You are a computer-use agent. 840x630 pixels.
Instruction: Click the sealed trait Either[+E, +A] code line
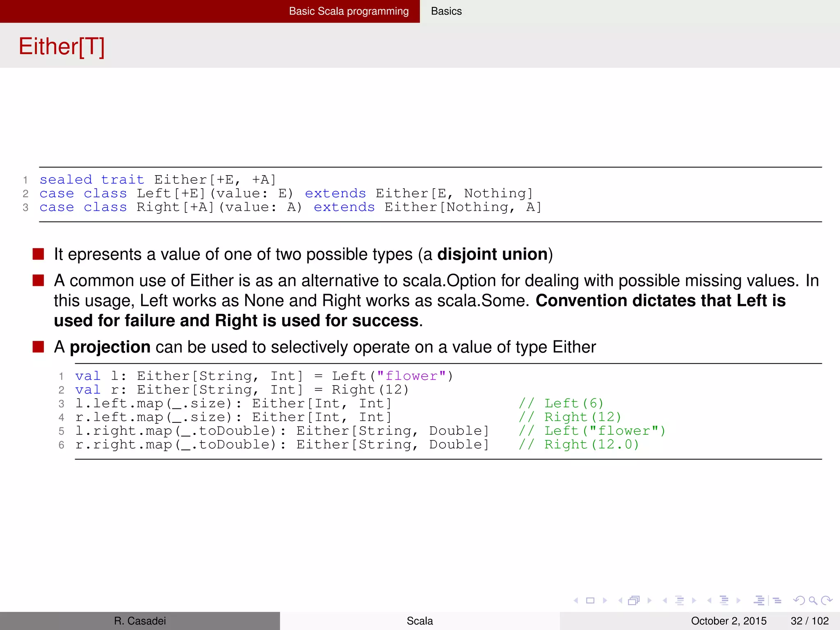click(x=158, y=180)
